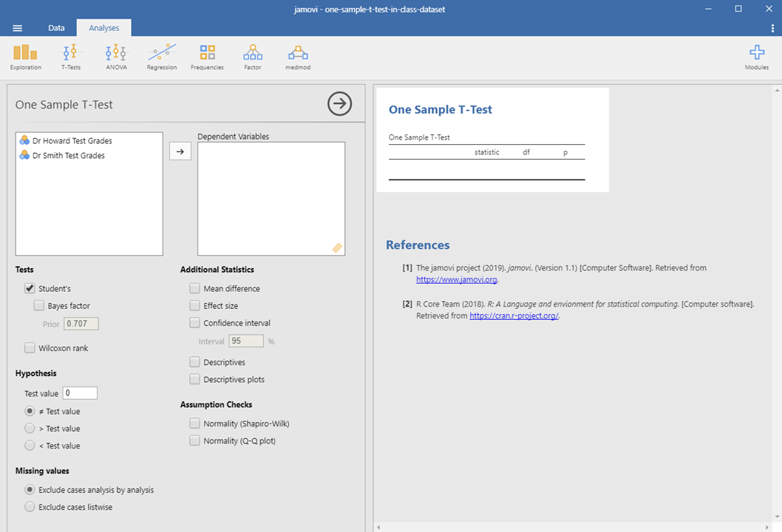Open the medmod module menu

pyautogui.click(x=298, y=57)
